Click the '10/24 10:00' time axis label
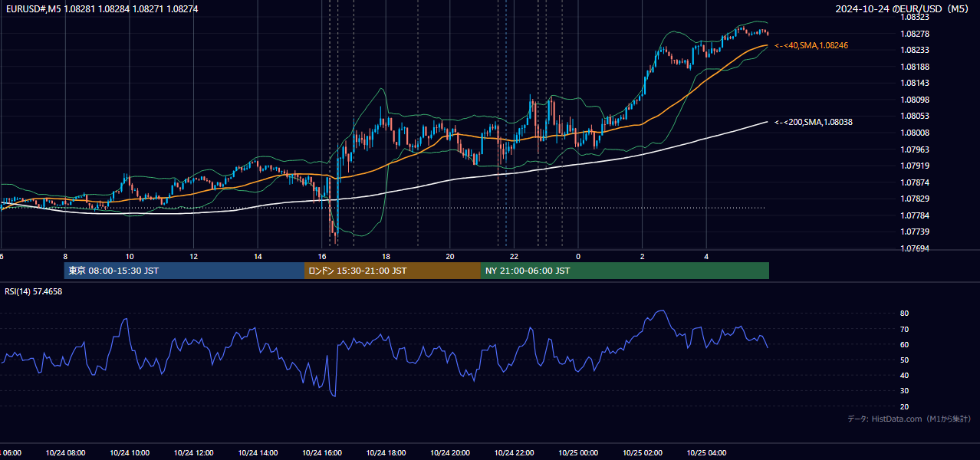980x460 pixels. coord(130,453)
